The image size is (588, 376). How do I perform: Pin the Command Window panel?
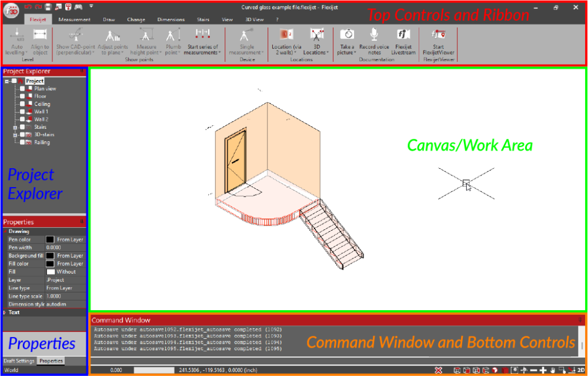pos(580,320)
